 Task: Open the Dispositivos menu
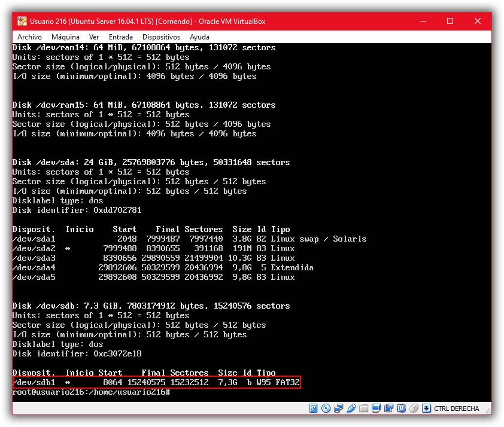point(161,37)
